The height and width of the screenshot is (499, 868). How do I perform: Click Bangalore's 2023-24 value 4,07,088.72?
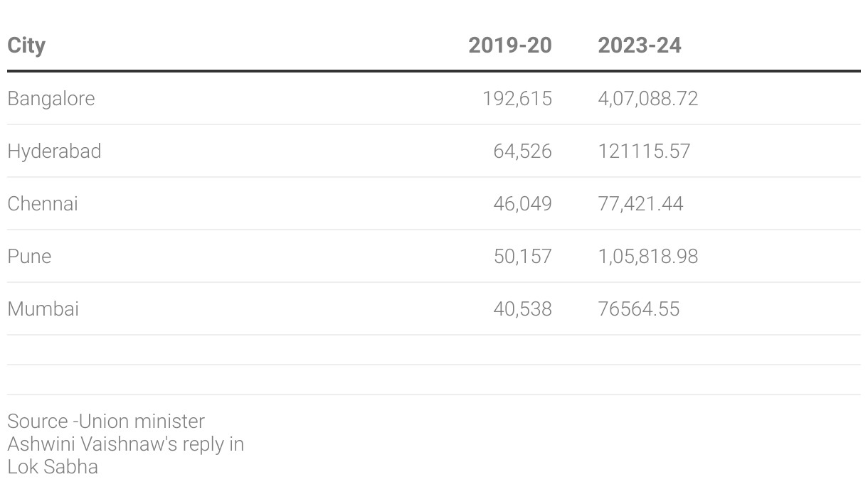pos(648,98)
